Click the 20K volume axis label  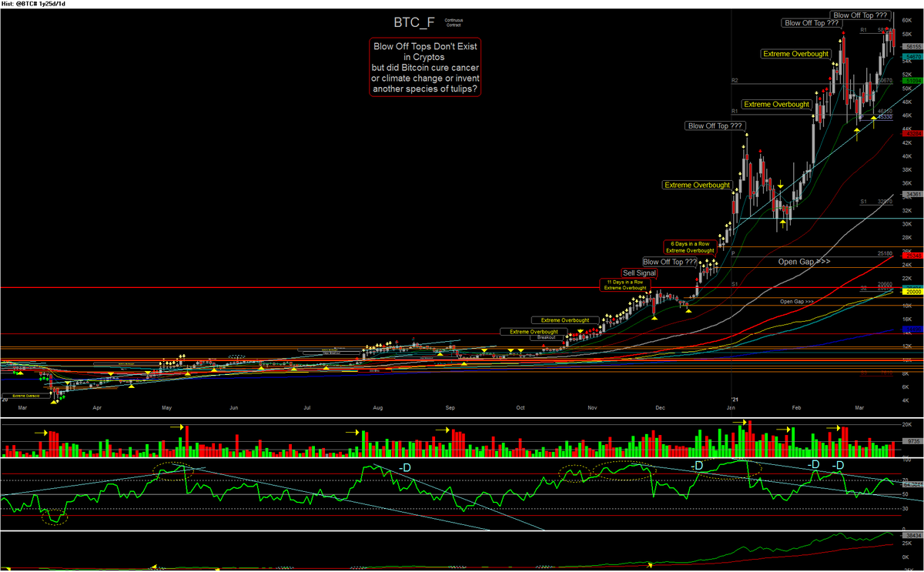point(908,424)
